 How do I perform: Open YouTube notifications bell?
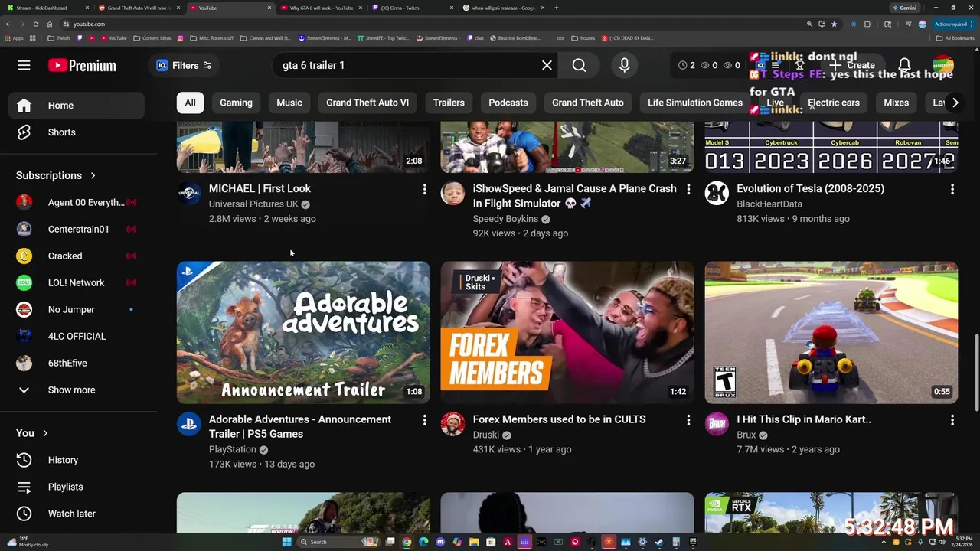pyautogui.click(x=904, y=65)
